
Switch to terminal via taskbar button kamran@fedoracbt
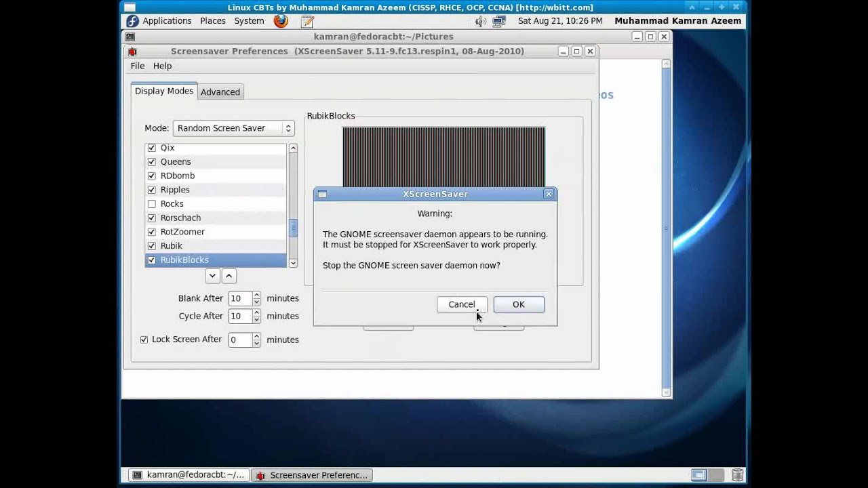click(x=189, y=475)
